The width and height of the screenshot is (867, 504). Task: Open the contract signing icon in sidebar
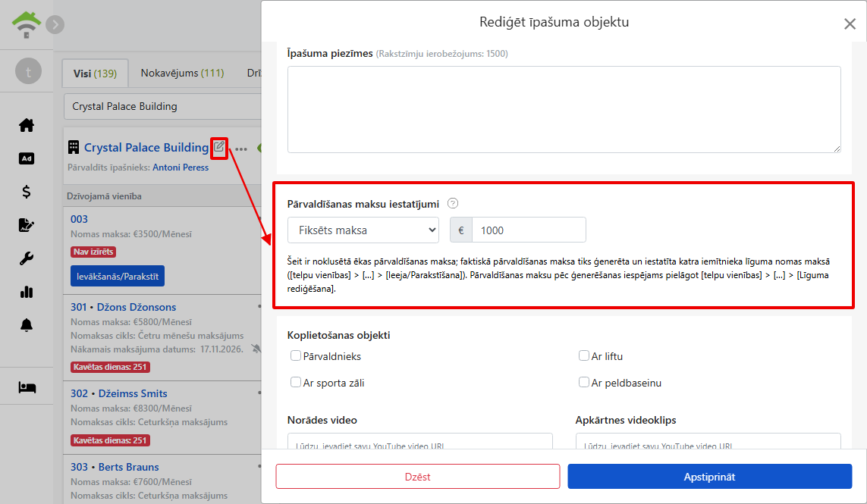click(27, 225)
